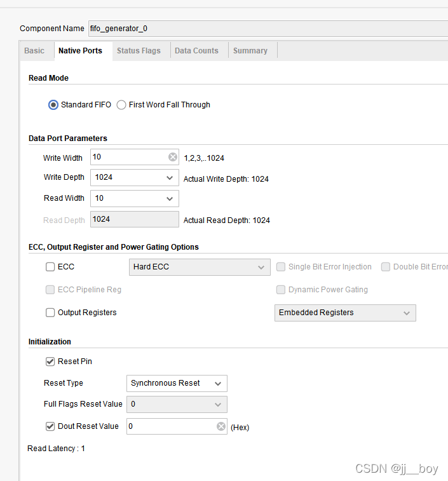The image size is (448, 481).
Task: Select the Standard FIFO read mode
Action: pyautogui.click(x=53, y=105)
